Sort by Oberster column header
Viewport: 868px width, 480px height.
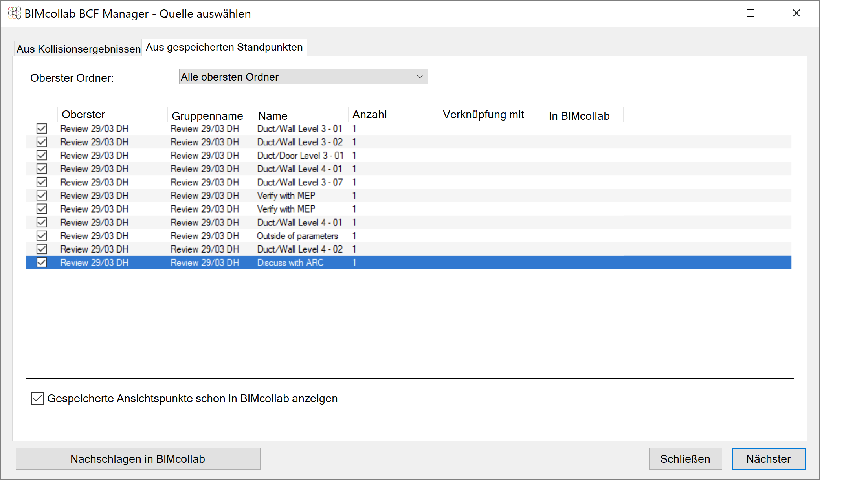[x=112, y=115]
